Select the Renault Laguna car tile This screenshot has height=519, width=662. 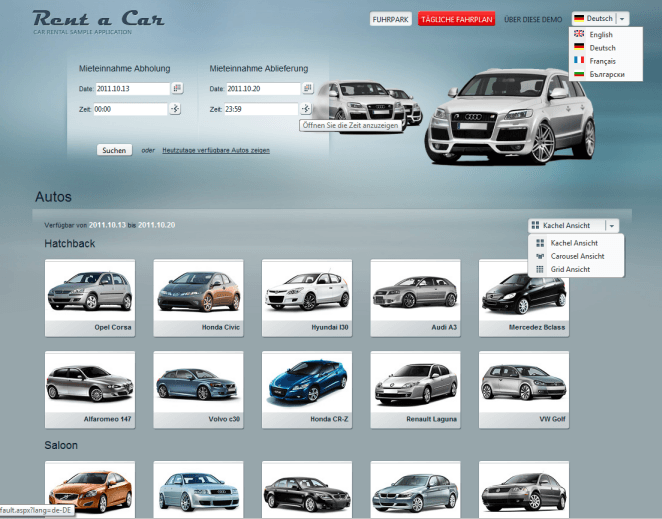pyautogui.click(x=415, y=390)
